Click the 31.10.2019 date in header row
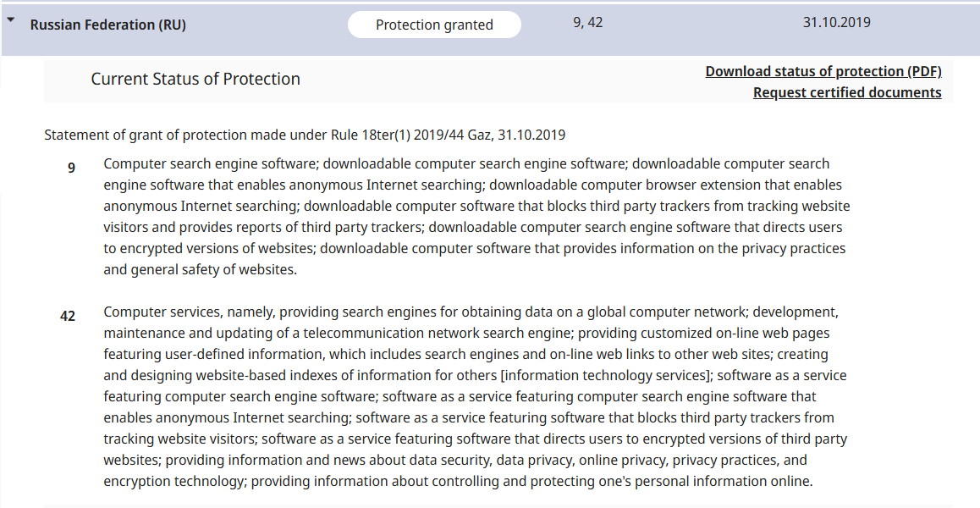Screen dimensions: 980x508 click(836, 23)
